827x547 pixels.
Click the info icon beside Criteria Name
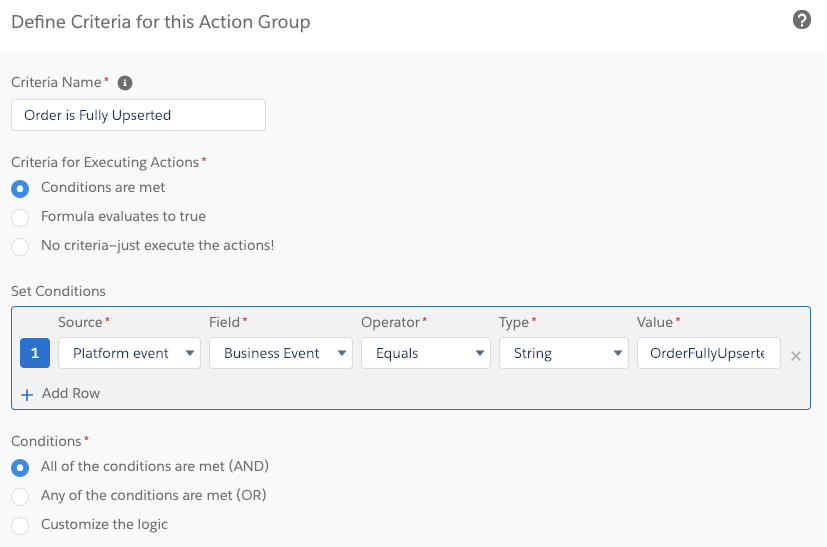click(x=125, y=83)
